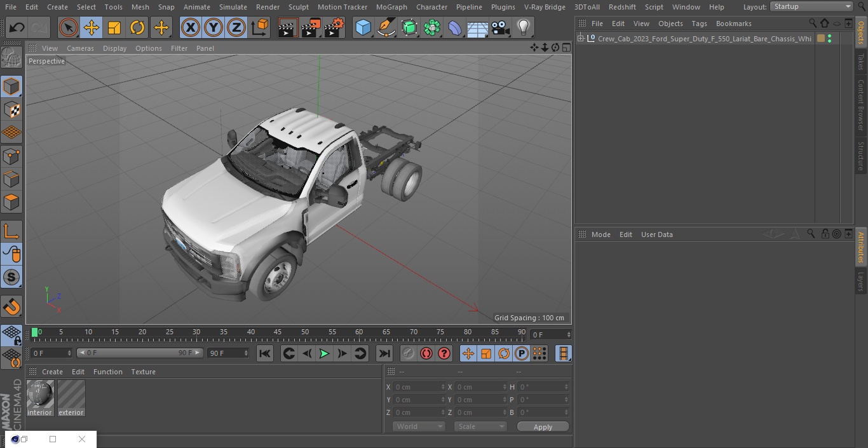Click frame 45 on the timeline

click(278, 332)
